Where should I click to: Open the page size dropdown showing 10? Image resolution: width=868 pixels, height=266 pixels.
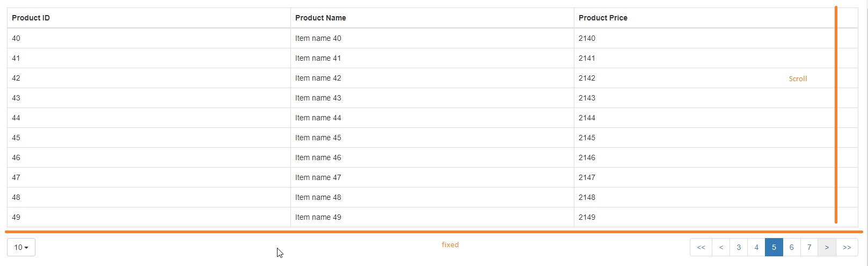tap(21, 247)
